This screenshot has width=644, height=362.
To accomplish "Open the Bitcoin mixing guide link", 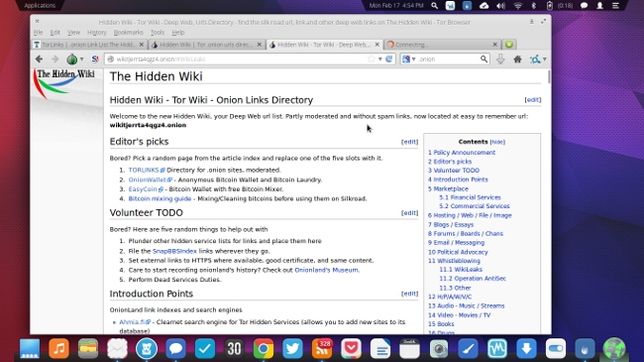I will [160, 198].
